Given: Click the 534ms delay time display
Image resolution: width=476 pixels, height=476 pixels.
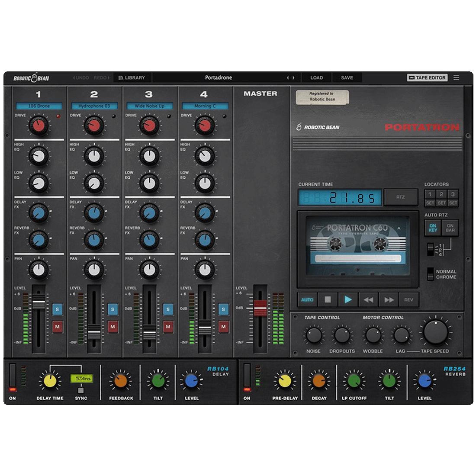Looking at the screenshot, I should 82,379.
